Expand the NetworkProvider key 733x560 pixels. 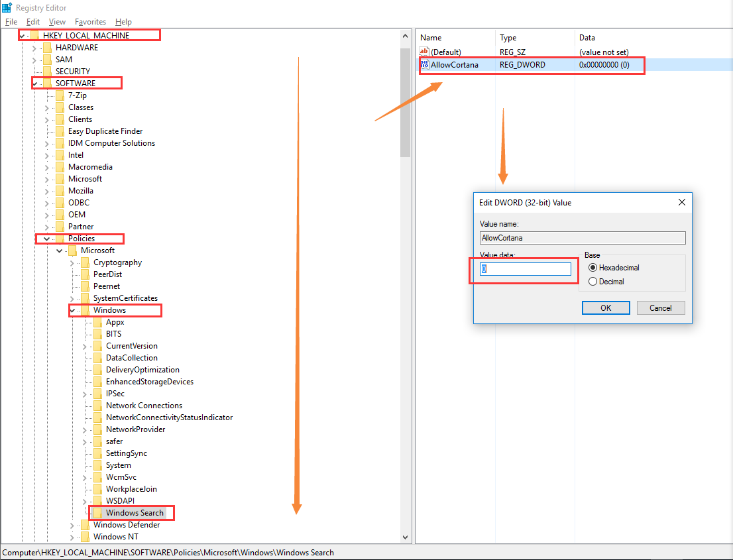click(85, 429)
